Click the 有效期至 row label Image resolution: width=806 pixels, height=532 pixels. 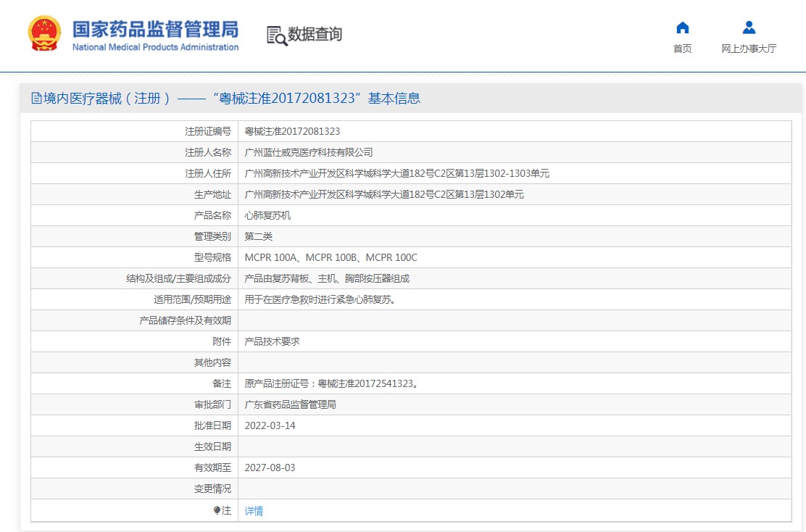tap(213, 467)
